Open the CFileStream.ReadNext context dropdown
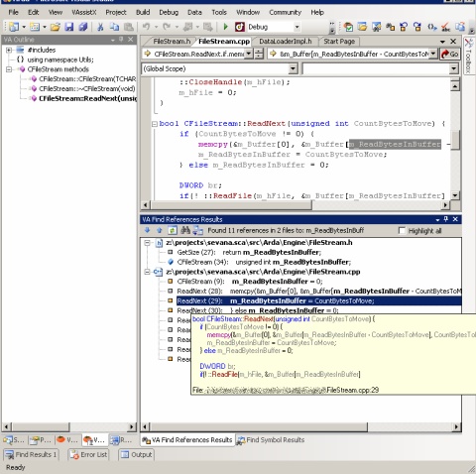476x474 pixels. [249, 54]
